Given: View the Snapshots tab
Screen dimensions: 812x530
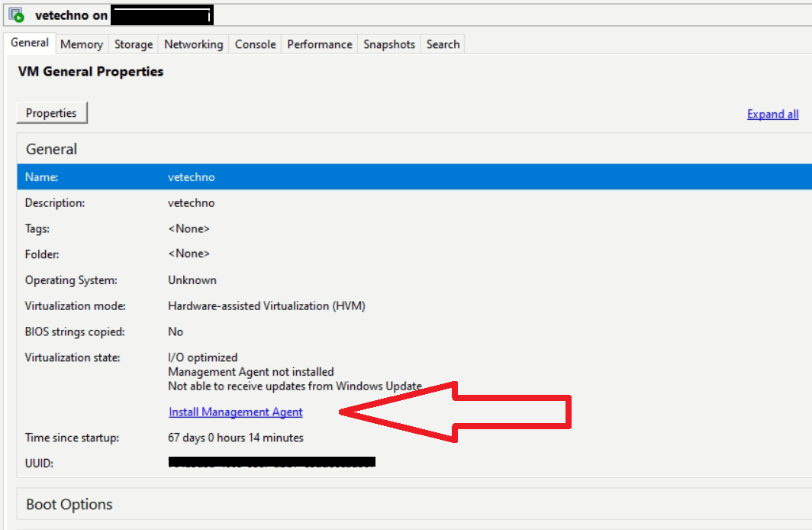Looking at the screenshot, I should click(388, 44).
